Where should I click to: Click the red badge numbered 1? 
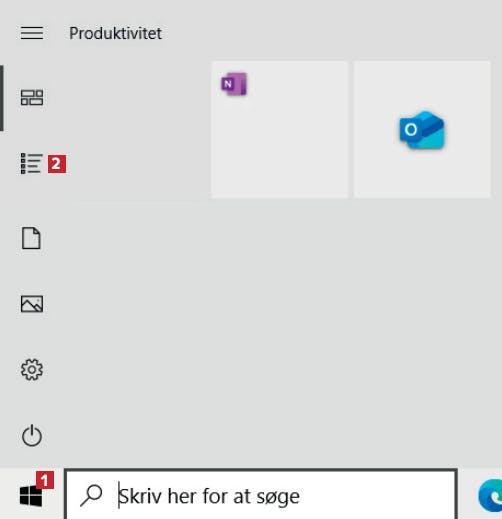coord(45,480)
